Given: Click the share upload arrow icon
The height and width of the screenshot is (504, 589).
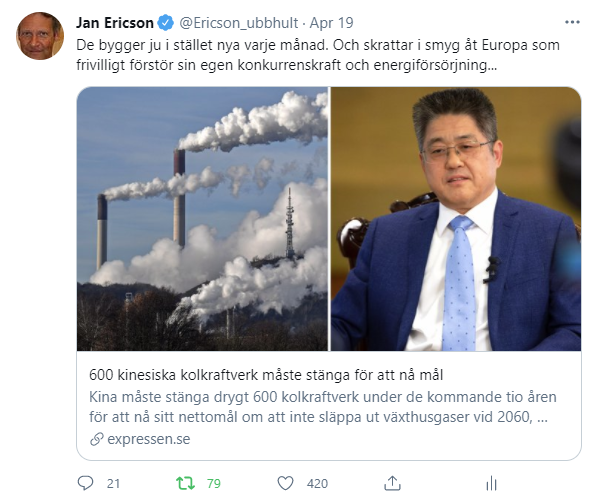Looking at the screenshot, I should pos(392,483).
